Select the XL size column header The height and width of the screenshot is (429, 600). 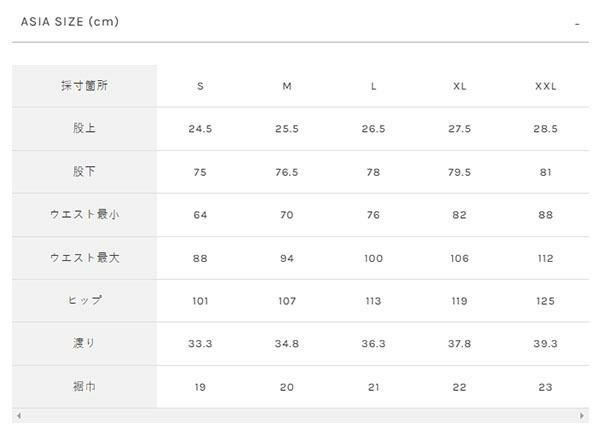(460, 86)
